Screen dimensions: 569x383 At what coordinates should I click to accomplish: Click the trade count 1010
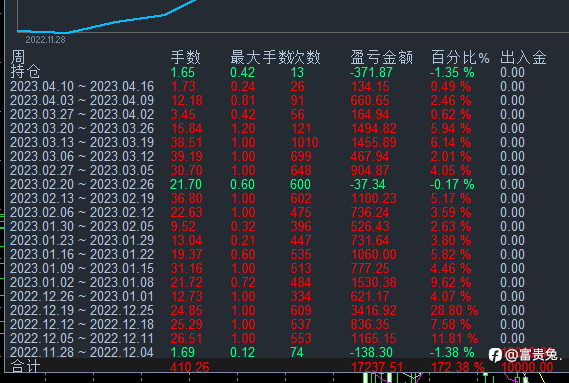[304, 142]
